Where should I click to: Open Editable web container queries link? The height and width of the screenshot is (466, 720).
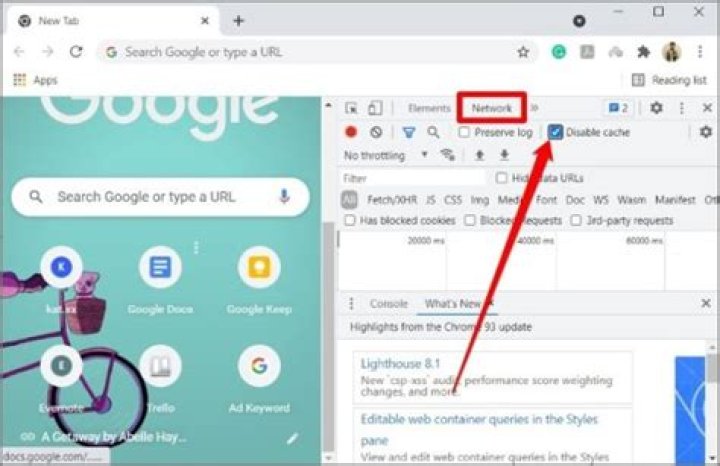(x=479, y=429)
